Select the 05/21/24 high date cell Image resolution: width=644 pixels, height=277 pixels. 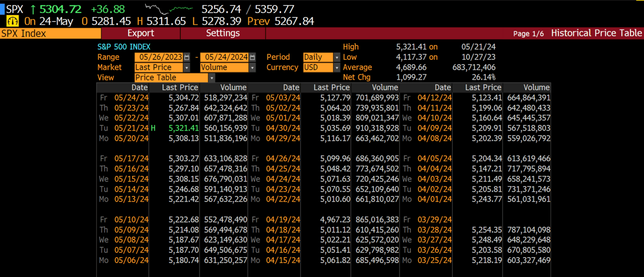(132, 128)
